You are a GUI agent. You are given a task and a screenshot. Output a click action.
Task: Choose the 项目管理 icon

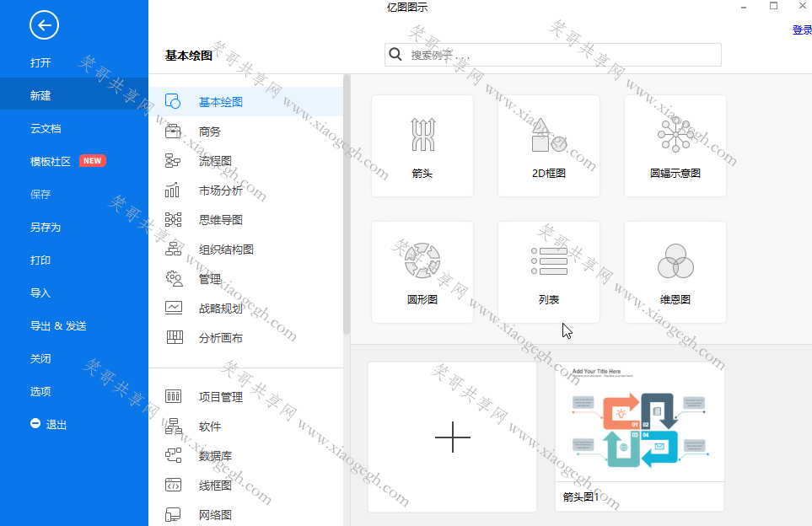173,396
